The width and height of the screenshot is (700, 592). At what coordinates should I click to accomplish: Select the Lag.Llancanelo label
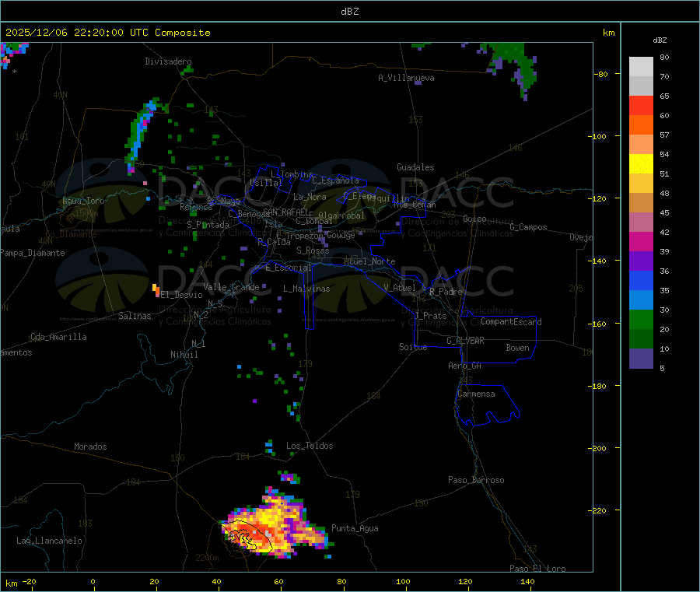[x=49, y=541]
